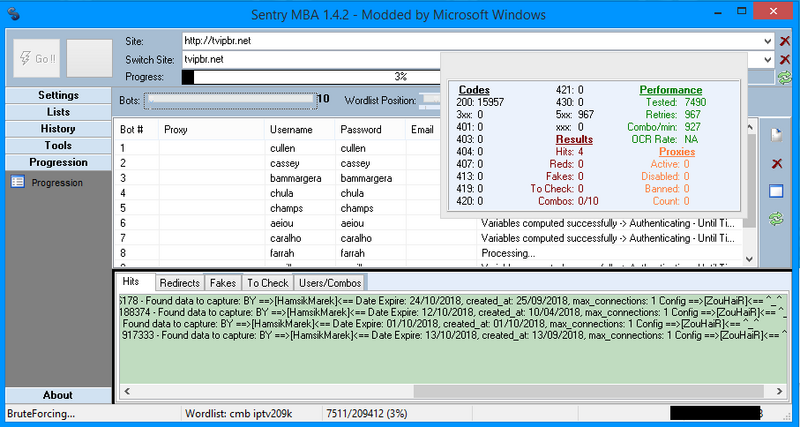Click the blue window icon on right toolbar
Image resolution: width=800 pixels, height=427 pixels.
coord(776,191)
